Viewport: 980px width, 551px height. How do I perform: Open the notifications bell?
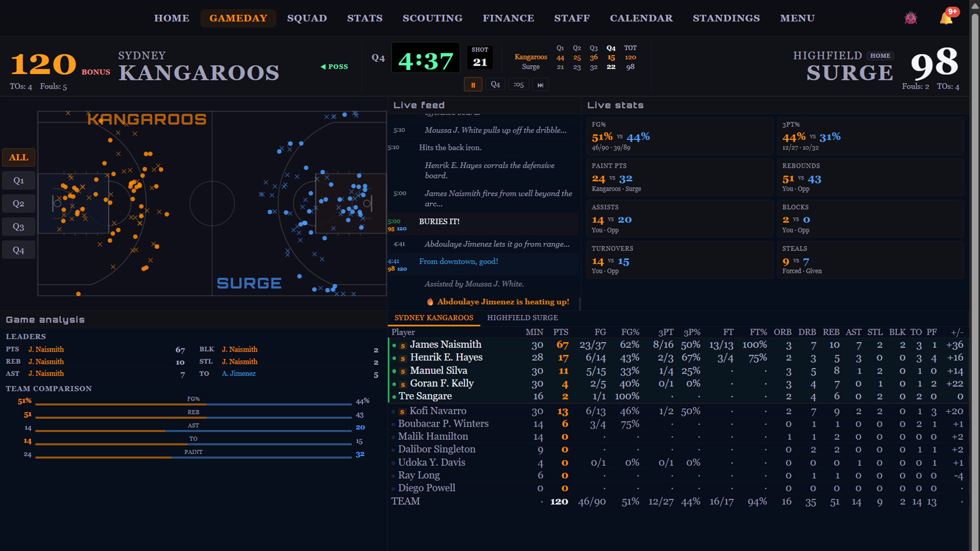tap(946, 18)
